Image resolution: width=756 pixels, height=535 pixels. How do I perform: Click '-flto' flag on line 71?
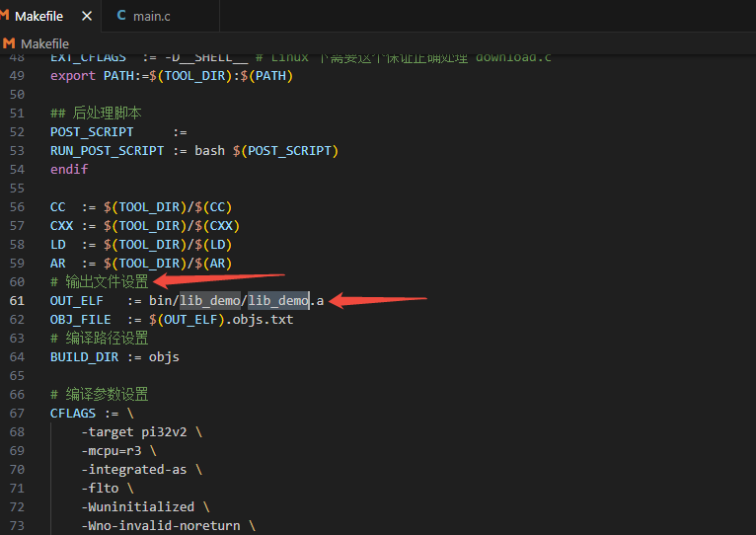click(x=100, y=489)
